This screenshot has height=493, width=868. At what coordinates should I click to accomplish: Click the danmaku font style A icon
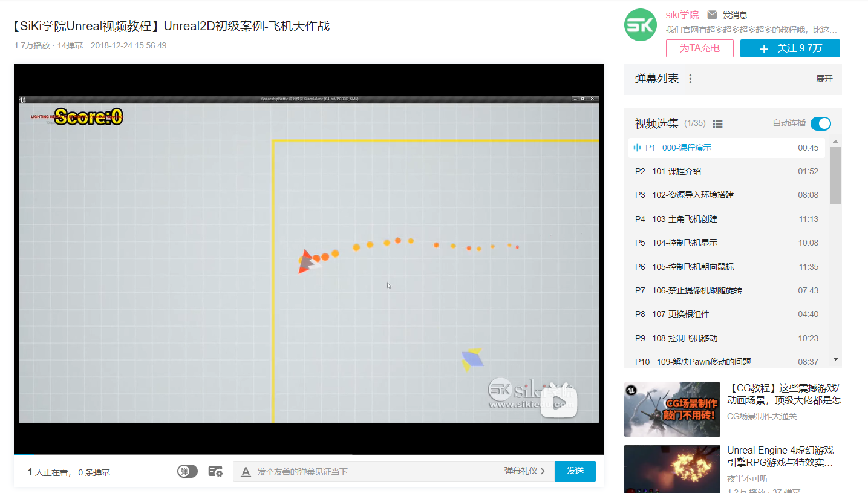click(x=246, y=472)
